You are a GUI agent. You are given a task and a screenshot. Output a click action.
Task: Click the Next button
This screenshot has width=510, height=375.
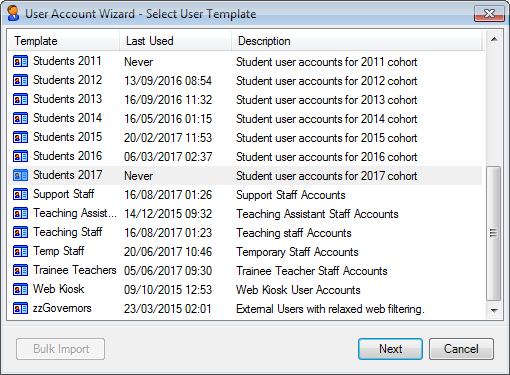(390, 349)
